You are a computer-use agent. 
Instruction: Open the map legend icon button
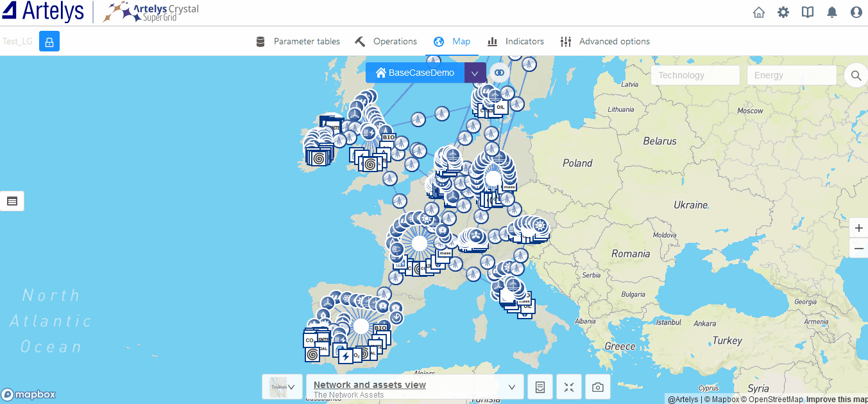pos(540,387)
